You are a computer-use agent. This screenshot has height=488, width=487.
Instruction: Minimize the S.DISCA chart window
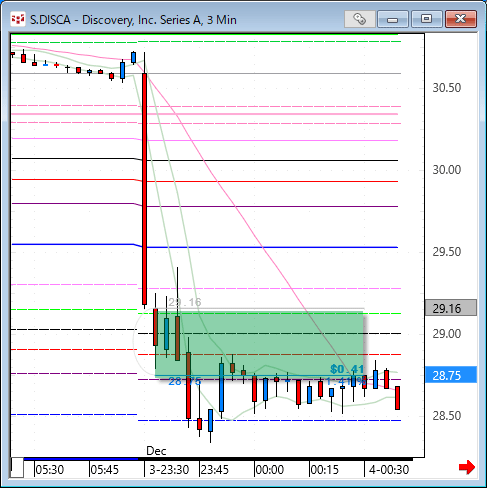point(393,19)
